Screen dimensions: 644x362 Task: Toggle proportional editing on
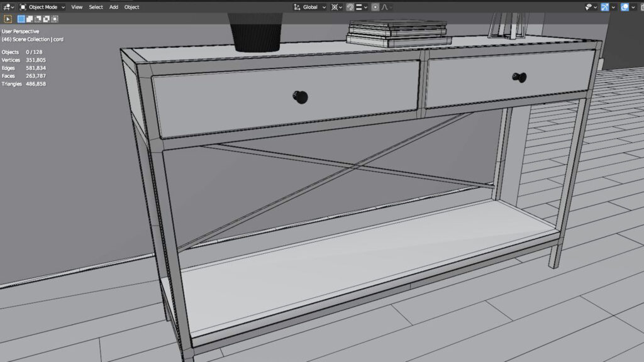pos(375,7)
